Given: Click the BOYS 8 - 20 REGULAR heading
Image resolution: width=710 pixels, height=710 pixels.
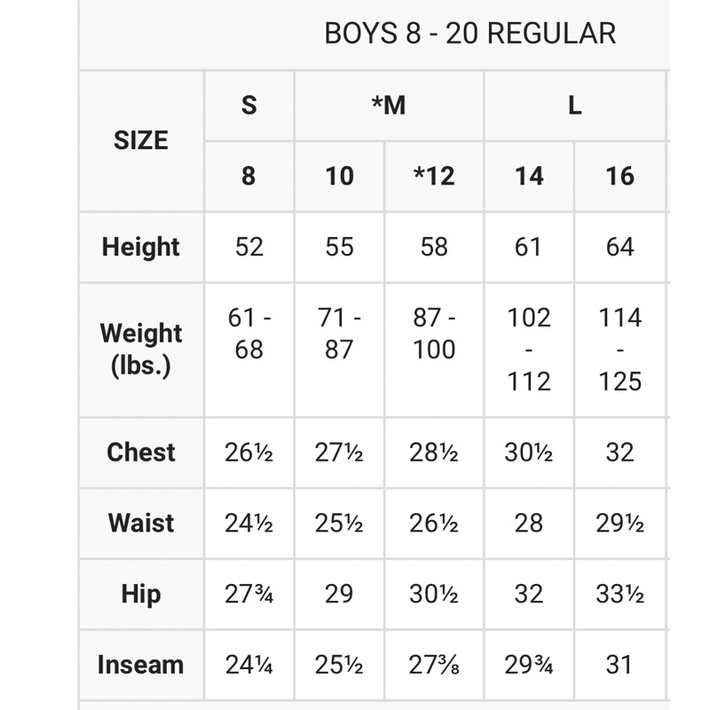Looking at the screenshot, I should pyautogui.click(x=469, y=33).
